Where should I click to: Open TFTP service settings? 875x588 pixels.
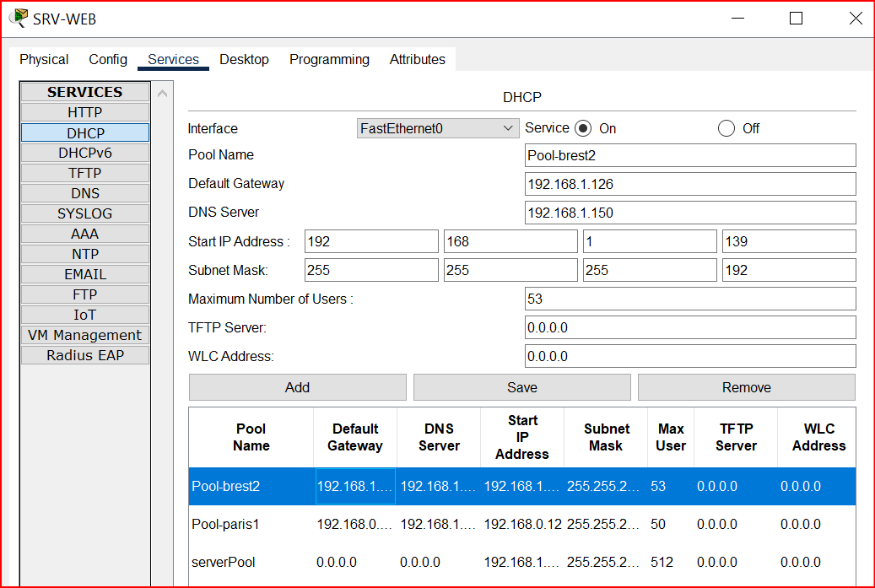pyautogui.click(x=85, y=173)
